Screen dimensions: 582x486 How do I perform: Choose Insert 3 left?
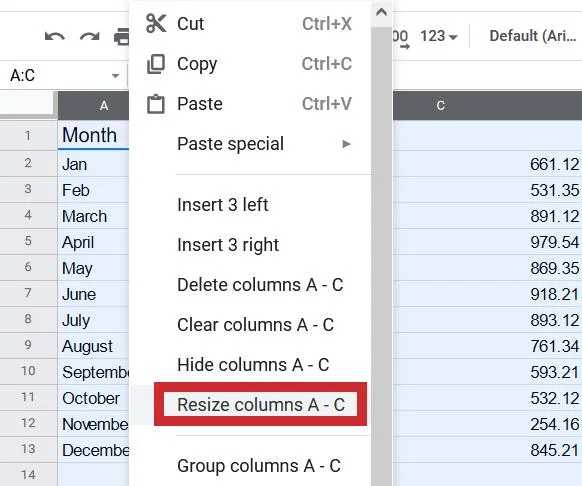(250, 205)
